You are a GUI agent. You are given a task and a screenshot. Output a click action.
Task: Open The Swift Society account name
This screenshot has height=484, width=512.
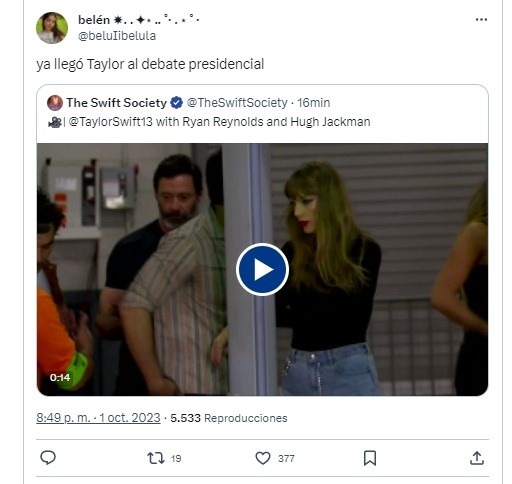pyautogui.click(x=116, y=103)
